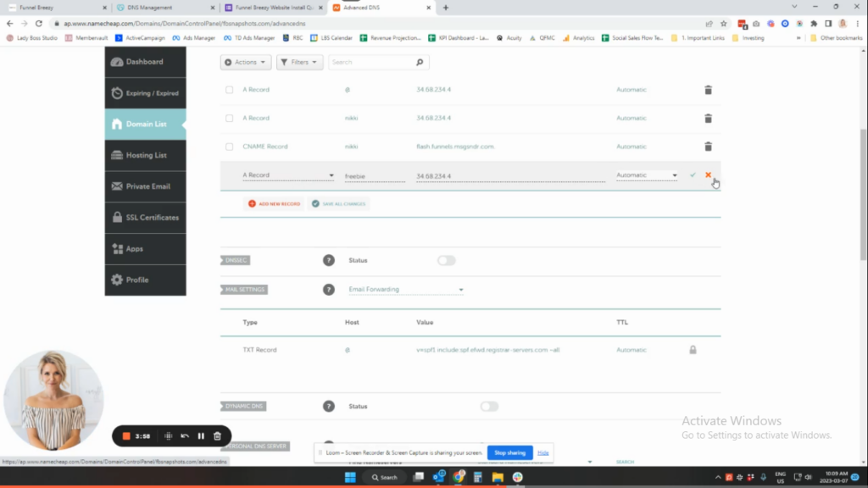Toggle the DNSSEC status switch
Image resolution: width=868 pixels, height=488 pixels.
pyautogui.click(x=446, y=261)
